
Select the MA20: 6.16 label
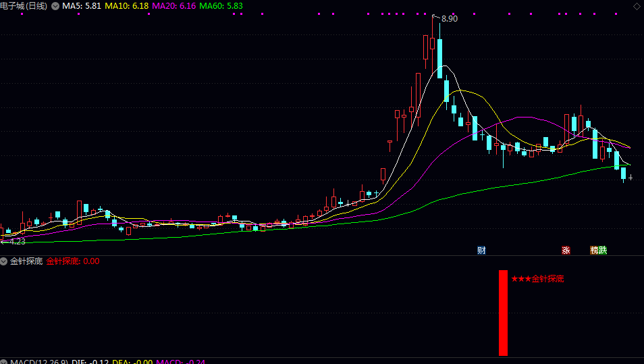tap(173, 6)
